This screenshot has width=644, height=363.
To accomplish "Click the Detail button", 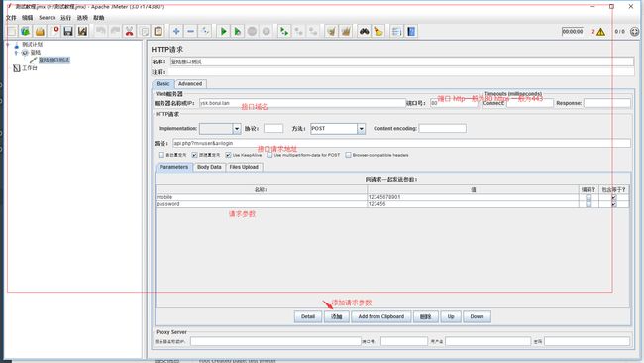I will [308, 317].
